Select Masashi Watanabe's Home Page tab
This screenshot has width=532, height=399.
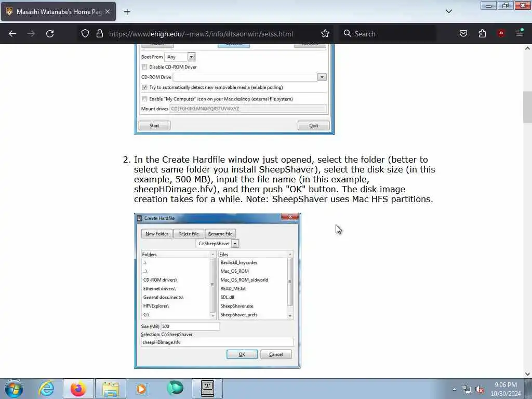(58, 11)
